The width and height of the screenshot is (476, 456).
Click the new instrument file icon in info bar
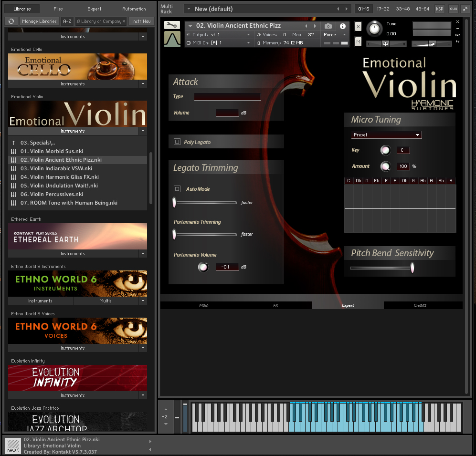(x=13, y=446)
